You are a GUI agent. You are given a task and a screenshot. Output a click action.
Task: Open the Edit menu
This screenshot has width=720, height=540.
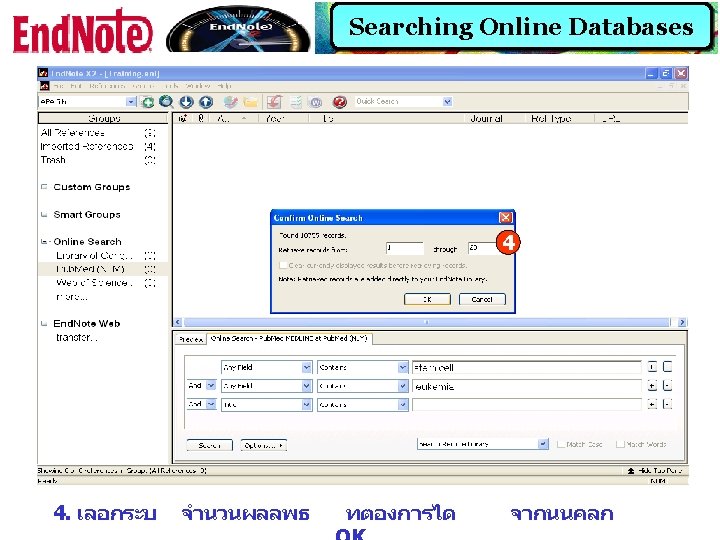(76, 86)
